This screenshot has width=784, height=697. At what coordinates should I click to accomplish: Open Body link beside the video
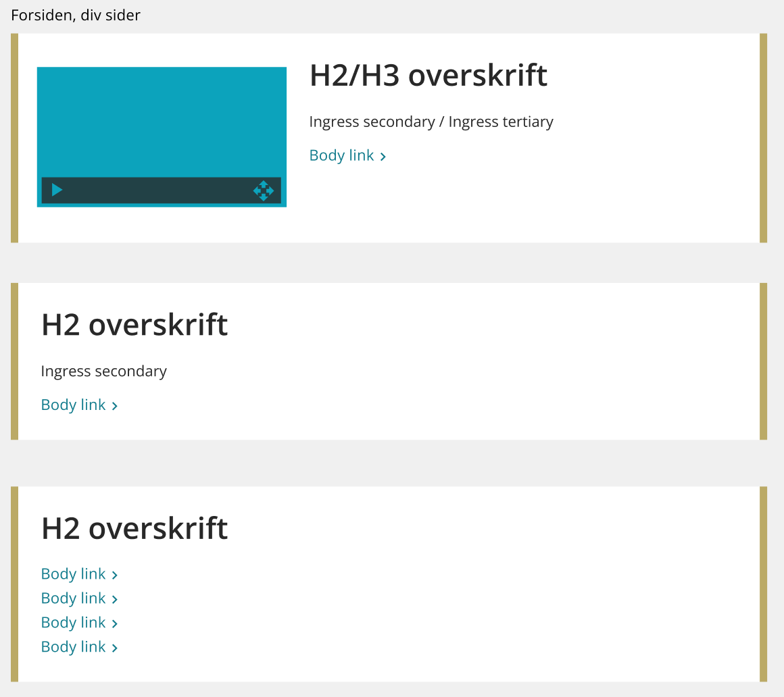341,155
